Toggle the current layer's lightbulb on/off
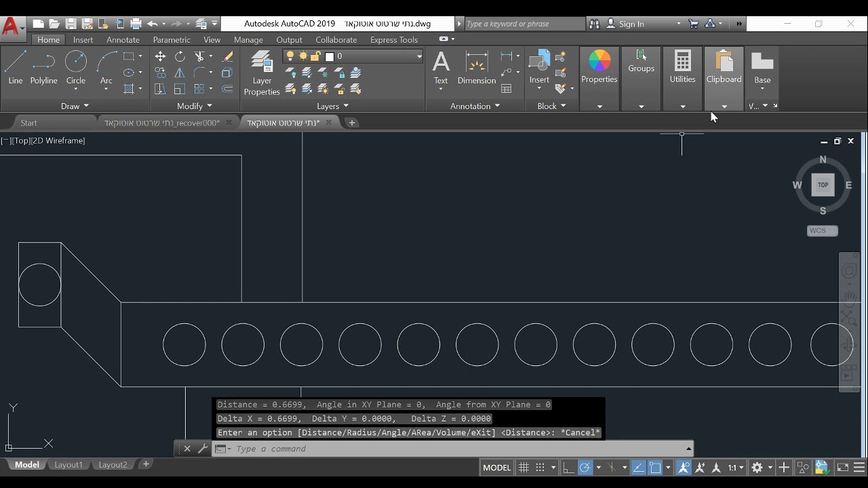Screen dimensions: 868x488 tap(290, 56)
